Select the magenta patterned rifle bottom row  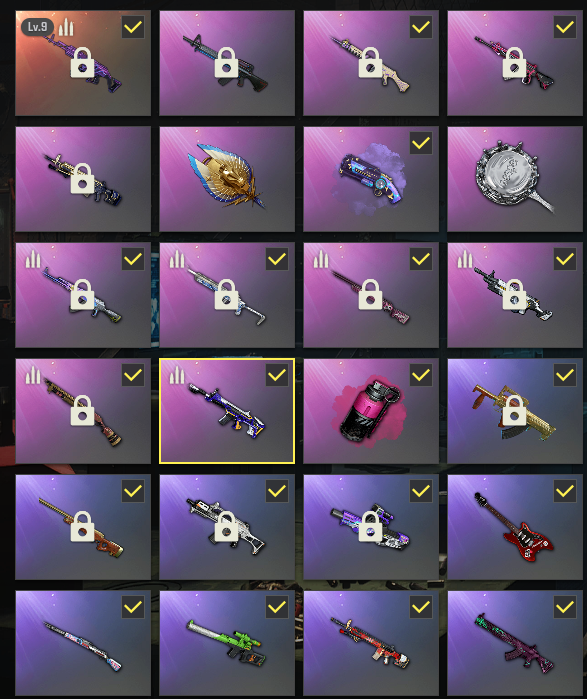(x=515, y=643)
